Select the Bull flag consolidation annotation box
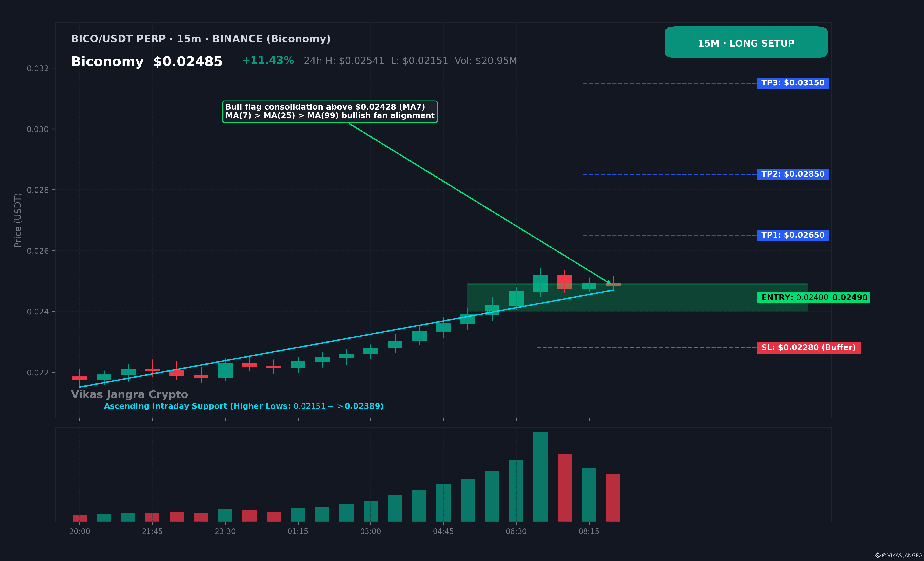Viewport: 924px width, 561px height. point(330,111)
